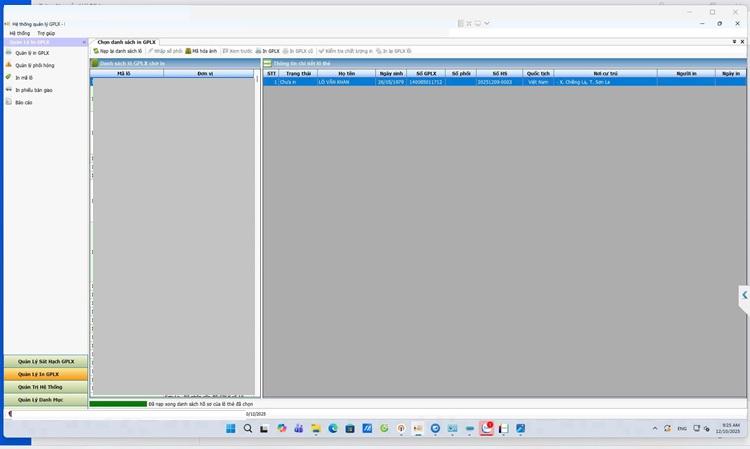Sort by the Họ tên column header
Viewport: 750px width, 449px height.
(x=346, y=73)
